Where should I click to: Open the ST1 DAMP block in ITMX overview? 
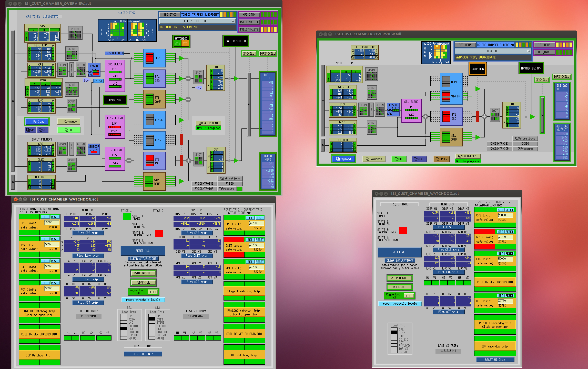(154, 99)
